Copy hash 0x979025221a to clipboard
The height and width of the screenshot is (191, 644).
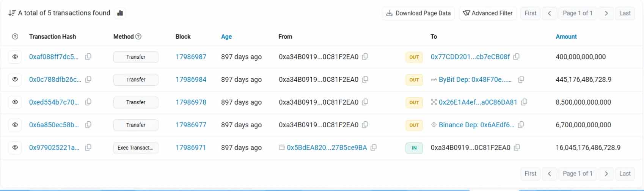pyautogui.click(x=88, y=147)
